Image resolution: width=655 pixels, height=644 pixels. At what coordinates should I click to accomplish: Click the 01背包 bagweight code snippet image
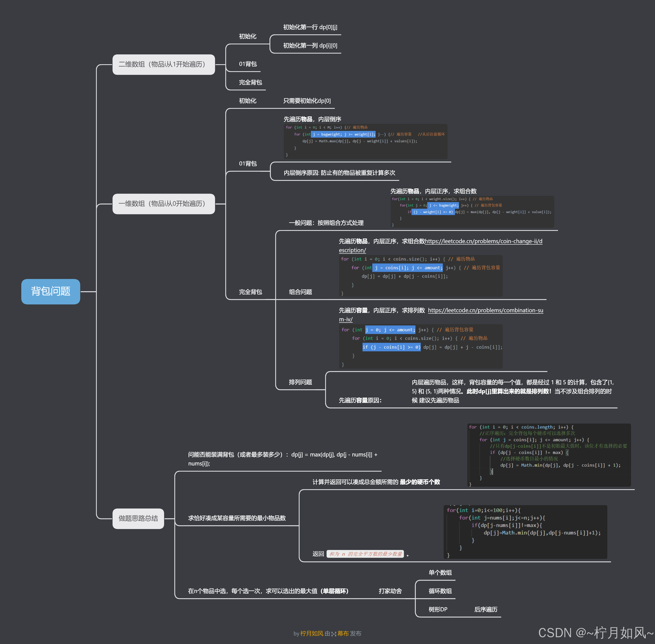(x=366, y=141)
